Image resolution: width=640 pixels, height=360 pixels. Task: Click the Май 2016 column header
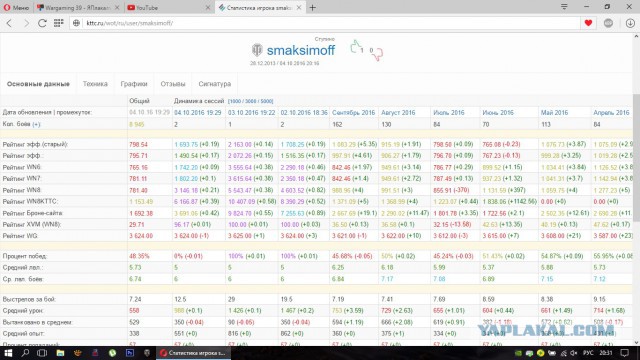[x=554, y=113]
